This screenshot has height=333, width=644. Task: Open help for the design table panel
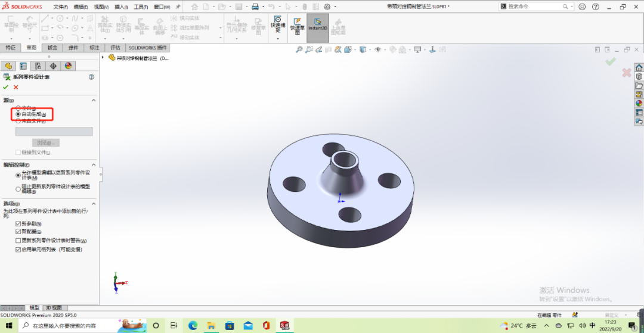92,77
